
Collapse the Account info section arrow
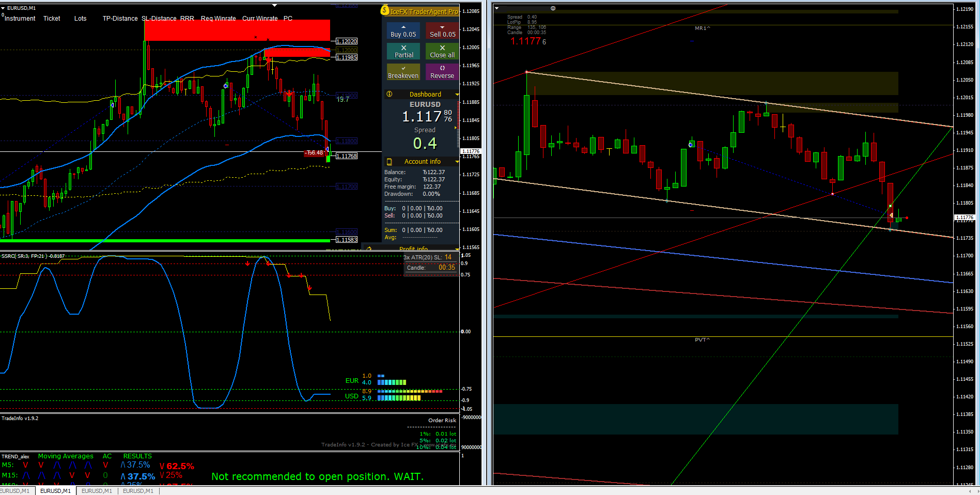click(457, 162)
